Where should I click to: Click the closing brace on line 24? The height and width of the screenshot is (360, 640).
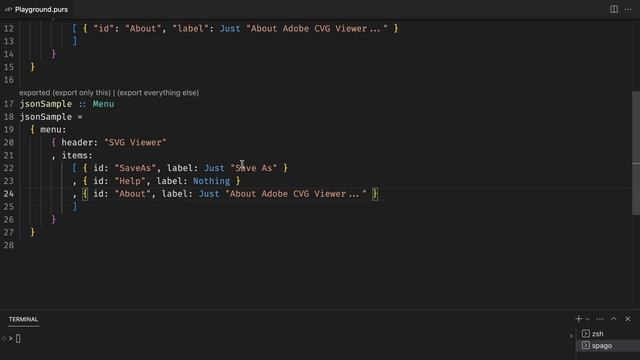click(375, 194)
